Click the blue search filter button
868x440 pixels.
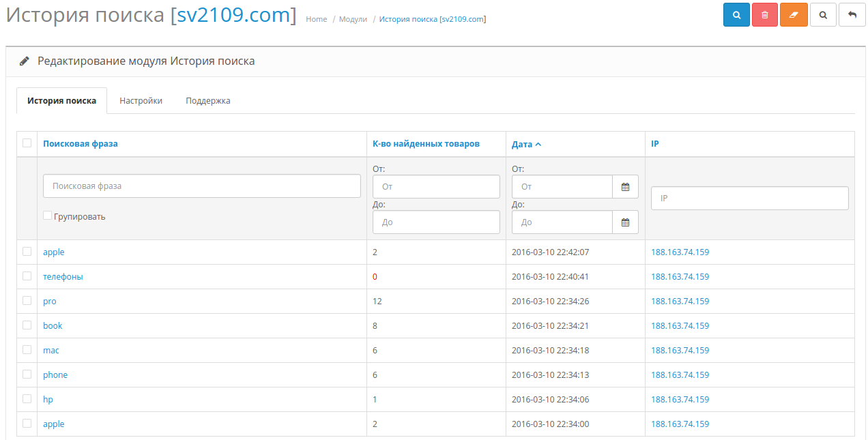pos(736,15)
